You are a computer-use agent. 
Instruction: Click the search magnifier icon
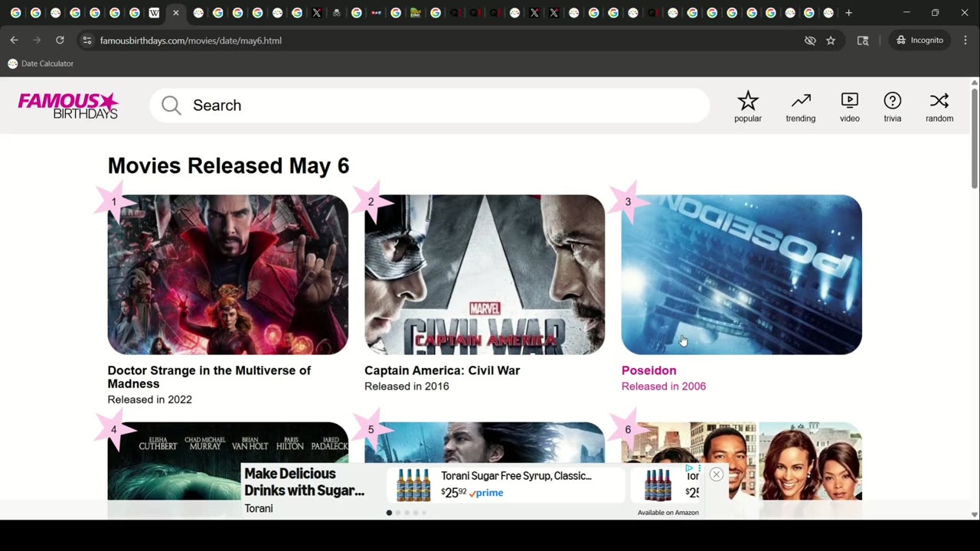pos(171,106)
